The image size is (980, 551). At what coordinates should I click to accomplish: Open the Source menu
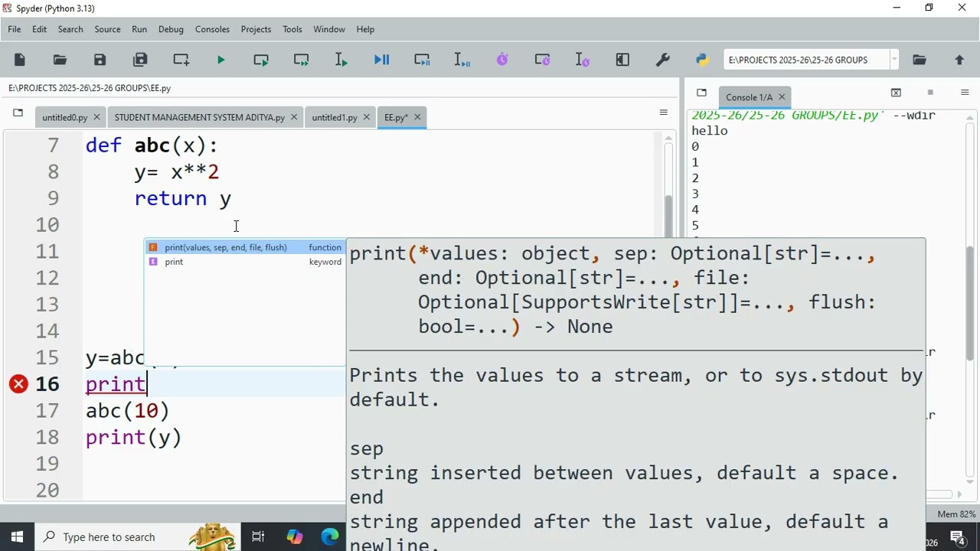click(x=107, y=29)
